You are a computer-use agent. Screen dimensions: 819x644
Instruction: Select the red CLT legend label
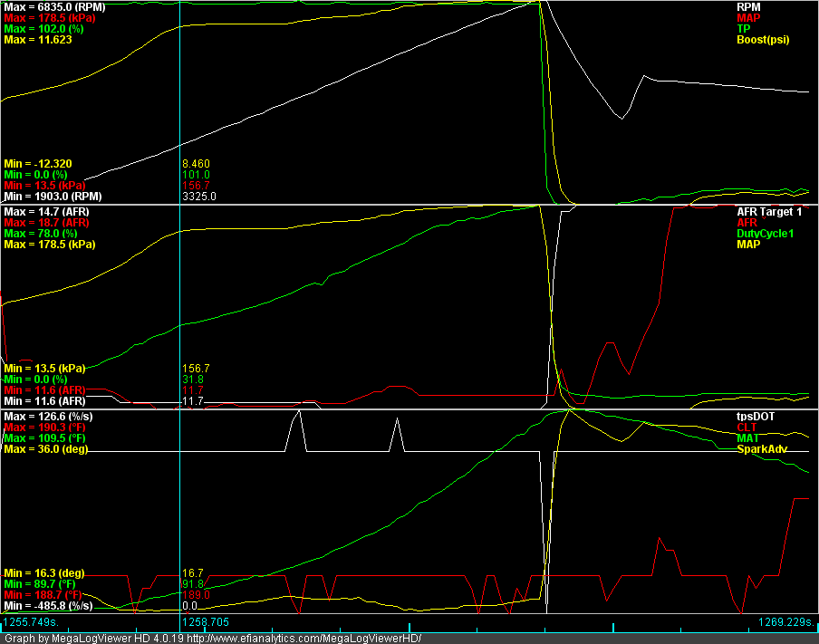tap(748, 428)
